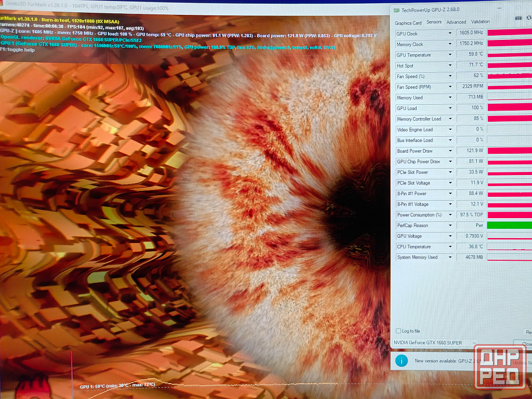Click the Reset button in GPU-Z

click(x=528, y=331)
